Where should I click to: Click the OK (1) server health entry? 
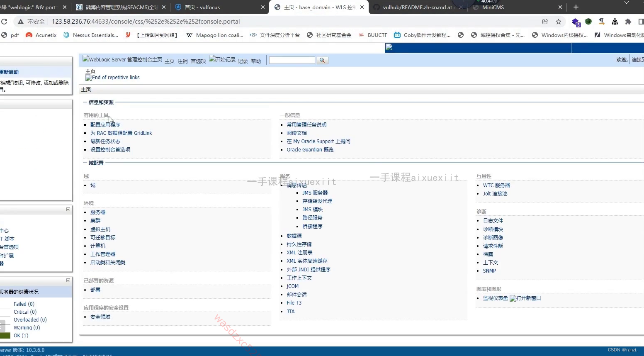[21, 336]
